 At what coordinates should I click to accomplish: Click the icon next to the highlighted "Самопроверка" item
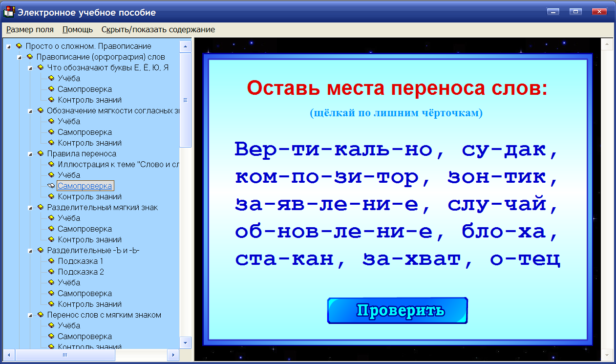(x=50, y=186)
